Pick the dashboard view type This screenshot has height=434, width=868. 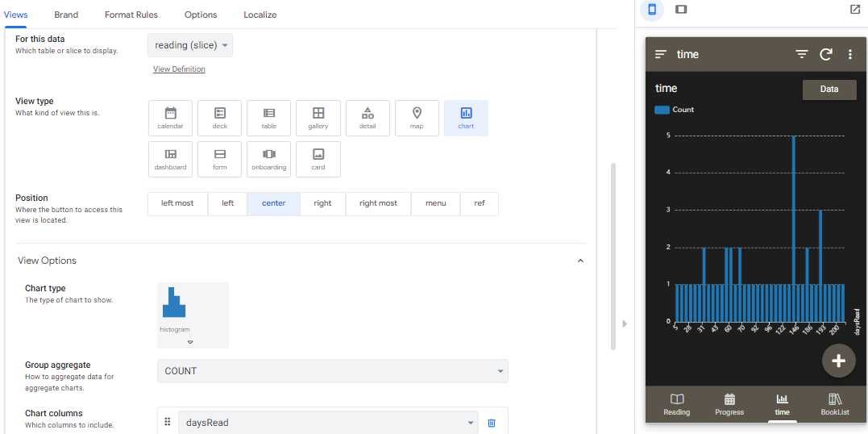[x=170, y=159]
